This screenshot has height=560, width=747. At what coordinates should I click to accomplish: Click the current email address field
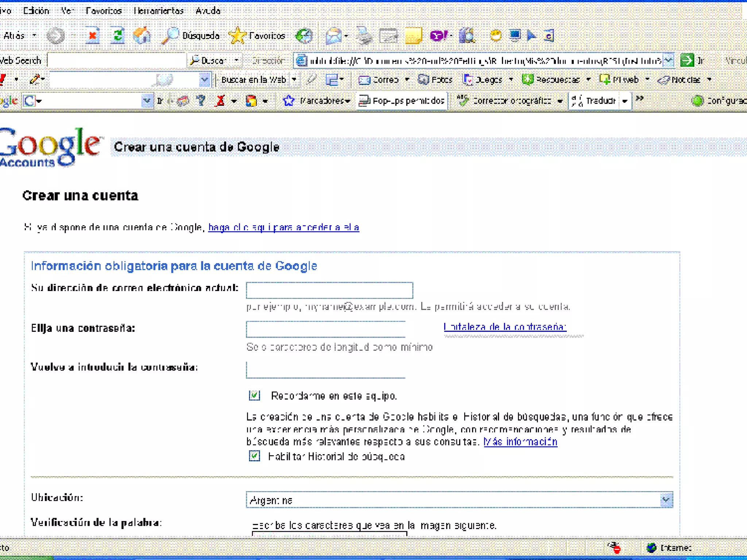pyautogui.click(x=329, y=290)
